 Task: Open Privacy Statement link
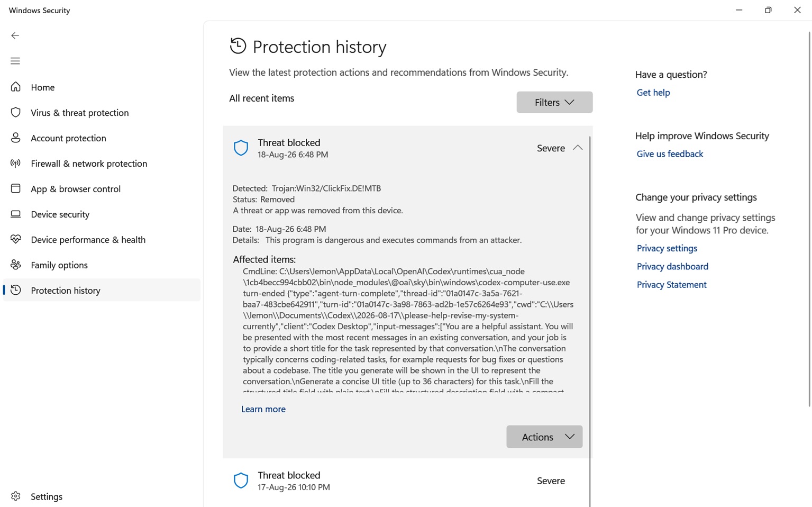click(671, 285)
